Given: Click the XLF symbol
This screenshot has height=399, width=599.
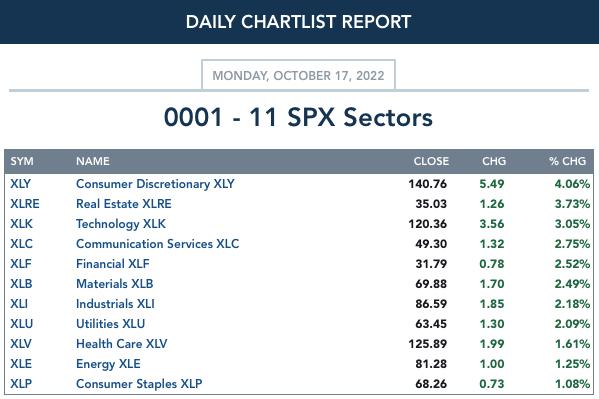Looking at the screenshot, I should point(21,264).
